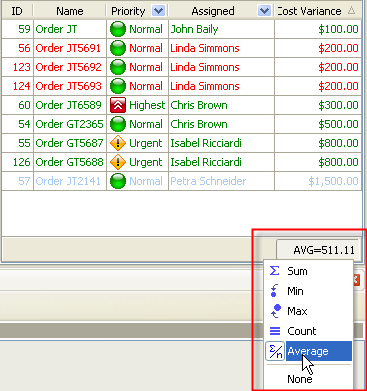Select None in the aggregate menu
Screen dimensions: 367x391
point(309,379)
